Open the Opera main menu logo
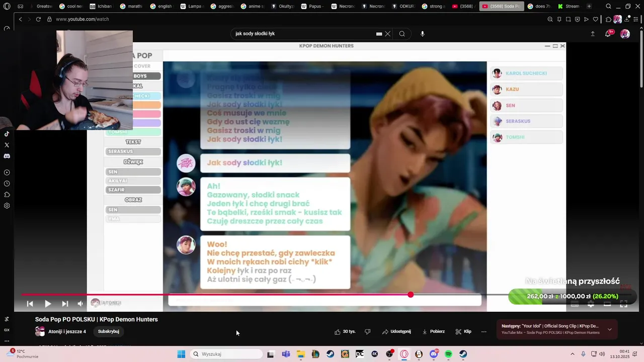This screenshot has width=644, height=362. (7, 7)
